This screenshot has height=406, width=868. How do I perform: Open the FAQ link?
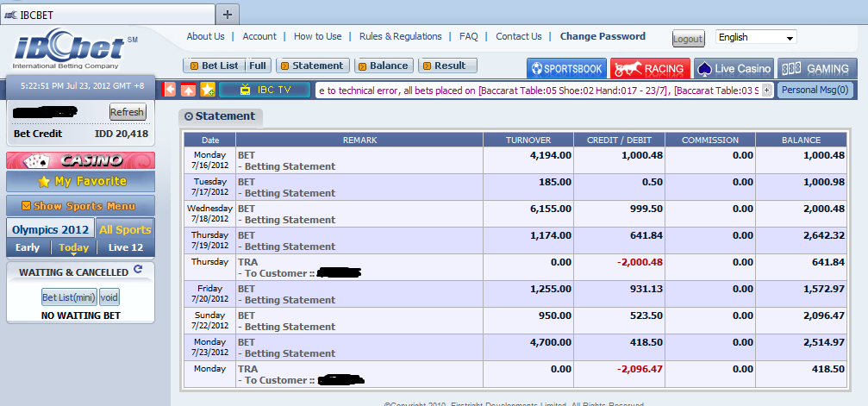[468, 36]
